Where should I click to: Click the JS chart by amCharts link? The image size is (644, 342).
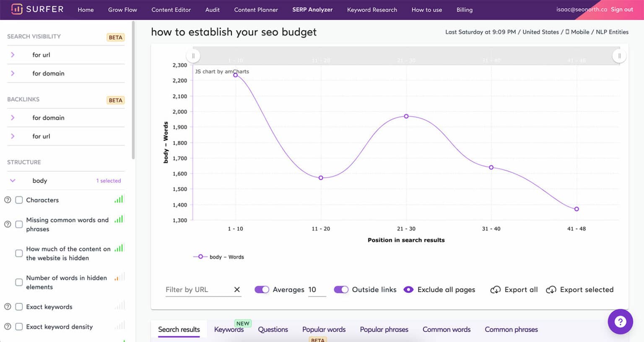[x=222, y=71]
